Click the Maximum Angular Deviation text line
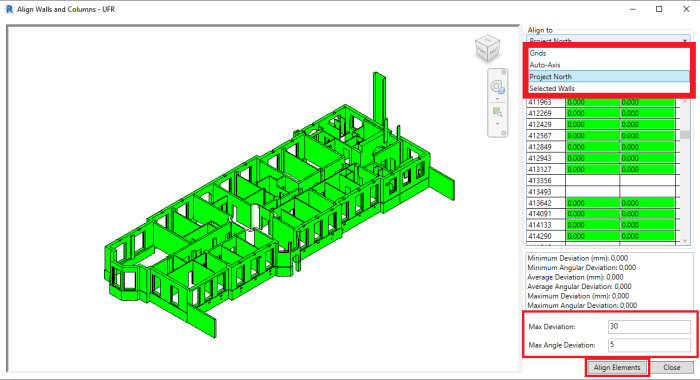This screenshot has height=380, width=700. tap(582, 305)
